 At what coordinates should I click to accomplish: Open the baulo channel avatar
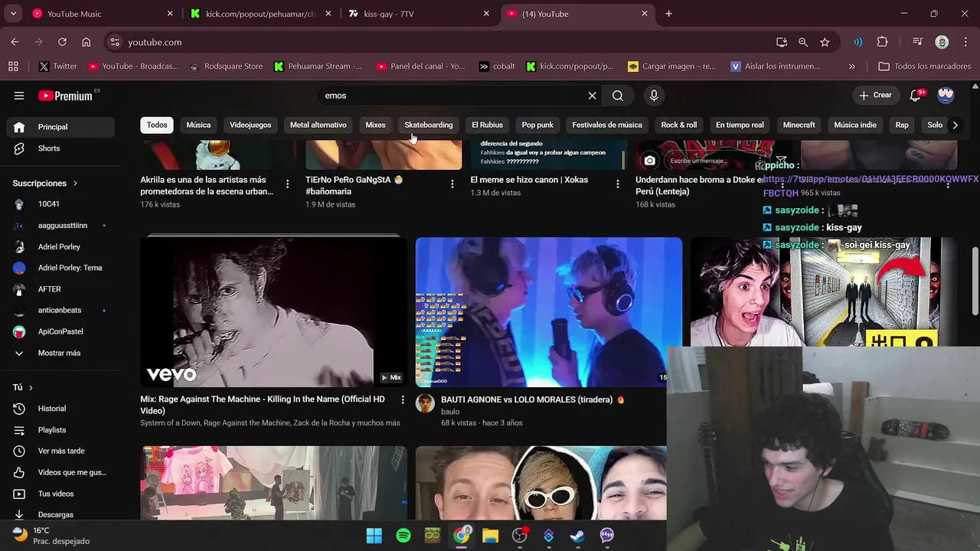[x=425, y=403]
